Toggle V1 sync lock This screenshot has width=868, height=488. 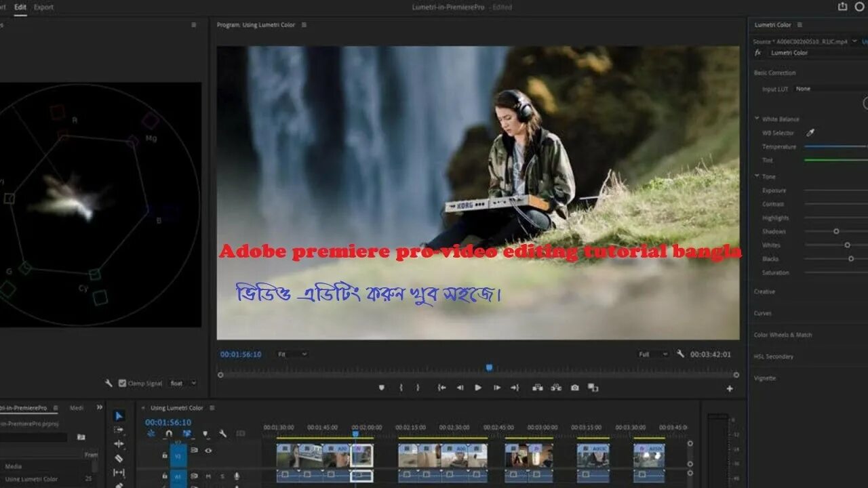pyautogui.click(x=195, y=450)
